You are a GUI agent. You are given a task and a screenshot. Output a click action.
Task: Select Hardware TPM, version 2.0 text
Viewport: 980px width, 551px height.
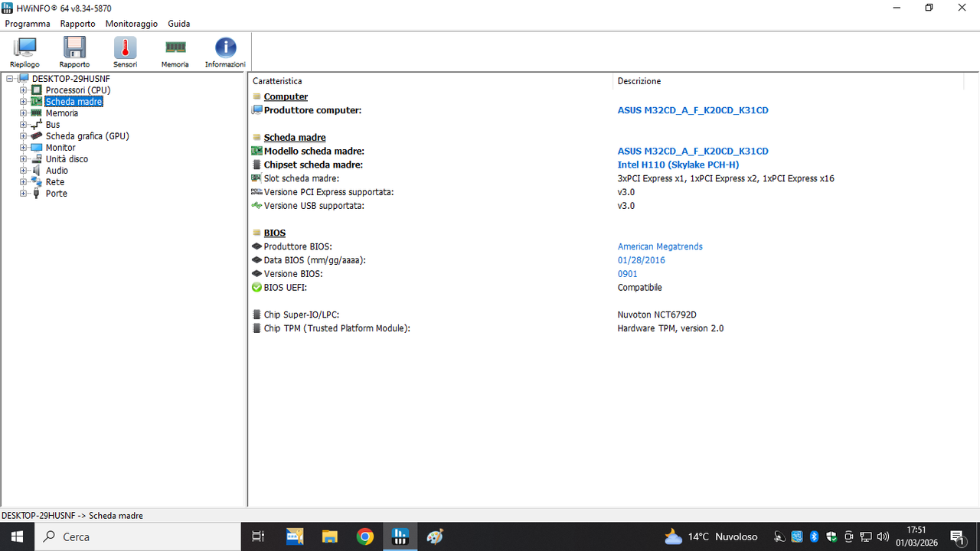[x=671, y=328]
